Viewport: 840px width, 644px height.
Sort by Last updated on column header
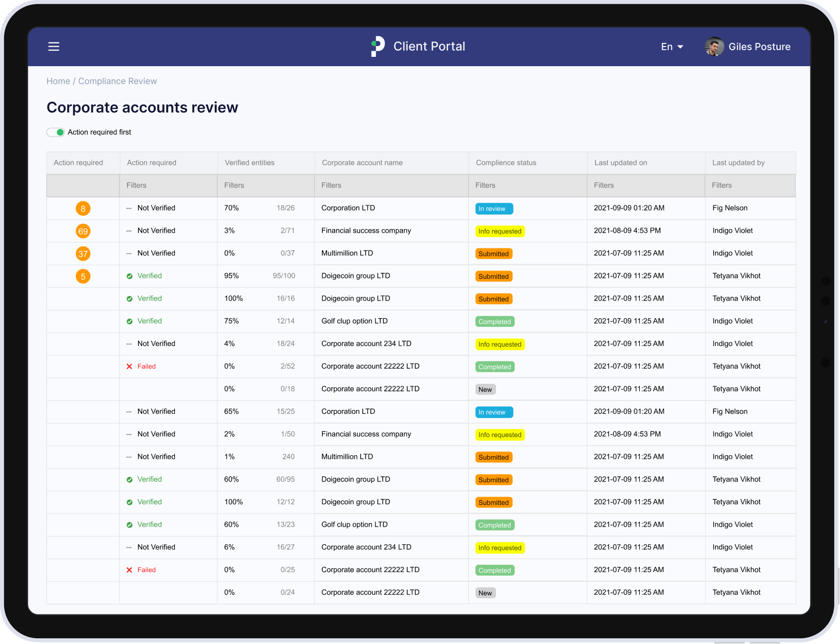(621, 162)
